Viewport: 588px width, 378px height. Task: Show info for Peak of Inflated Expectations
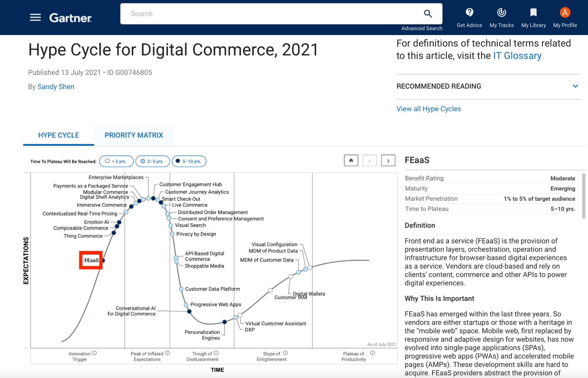coord(167,353)
